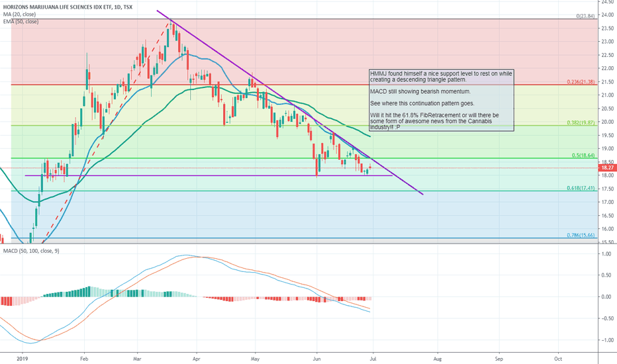Click the 2019 label on time axis
617x364 pixels.
23,359
